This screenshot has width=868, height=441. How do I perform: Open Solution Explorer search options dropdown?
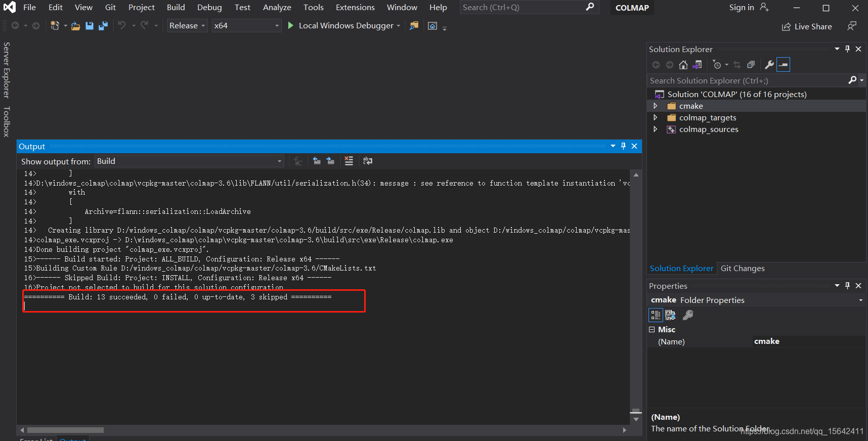click(x=862, y=80)
